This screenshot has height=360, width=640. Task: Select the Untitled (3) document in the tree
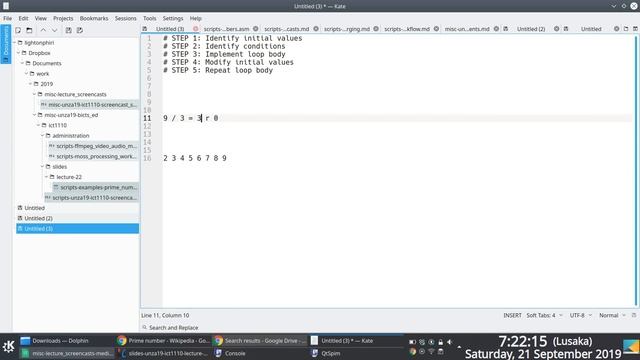(x=78, y=229)
